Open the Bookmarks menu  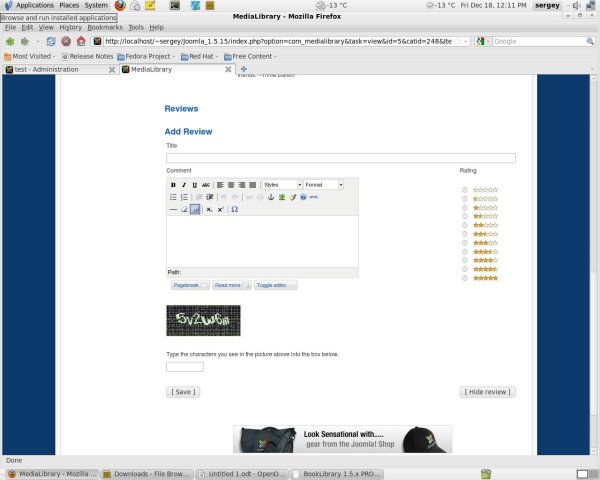click(105, 28)
